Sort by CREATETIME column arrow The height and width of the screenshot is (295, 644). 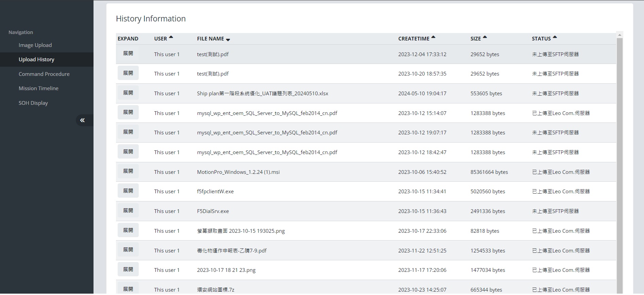[433, 37]
